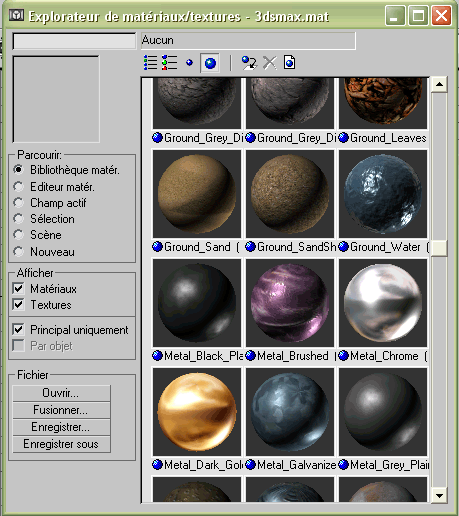The height and width of the screenshot is (516, 459).
Task: Click Update Scene Materials from Library icon
Action: [x=249, y=63]
